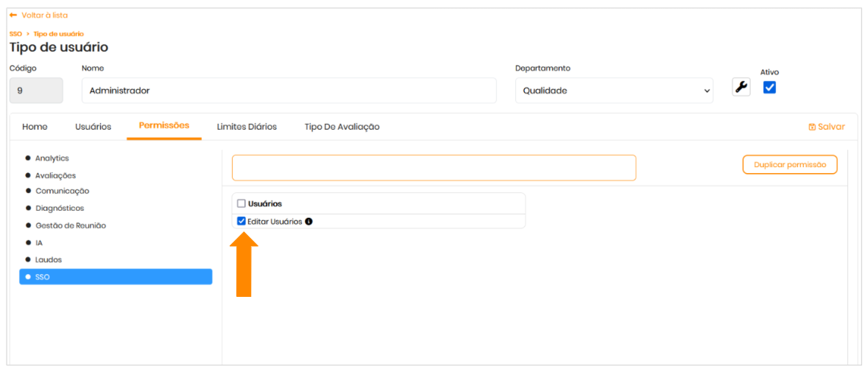Check the Usuários group checkbox

pos(241,203)
